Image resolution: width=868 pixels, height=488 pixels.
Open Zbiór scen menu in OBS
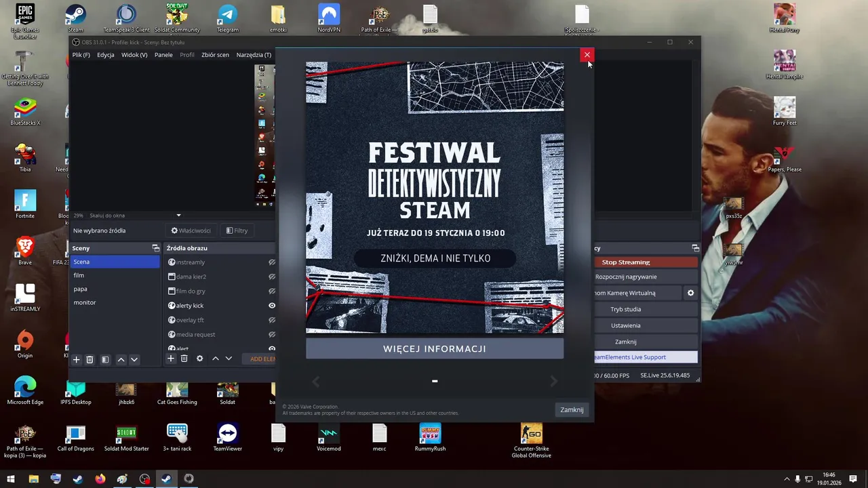[x=215, y=55]
